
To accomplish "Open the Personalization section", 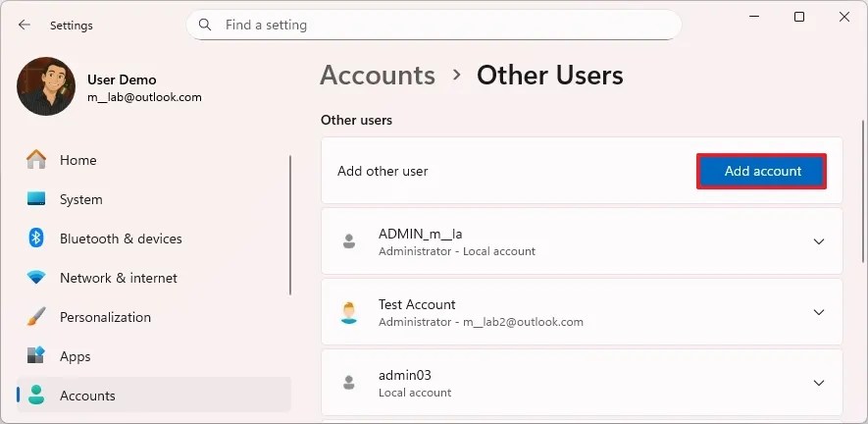I will pos(154,317).
